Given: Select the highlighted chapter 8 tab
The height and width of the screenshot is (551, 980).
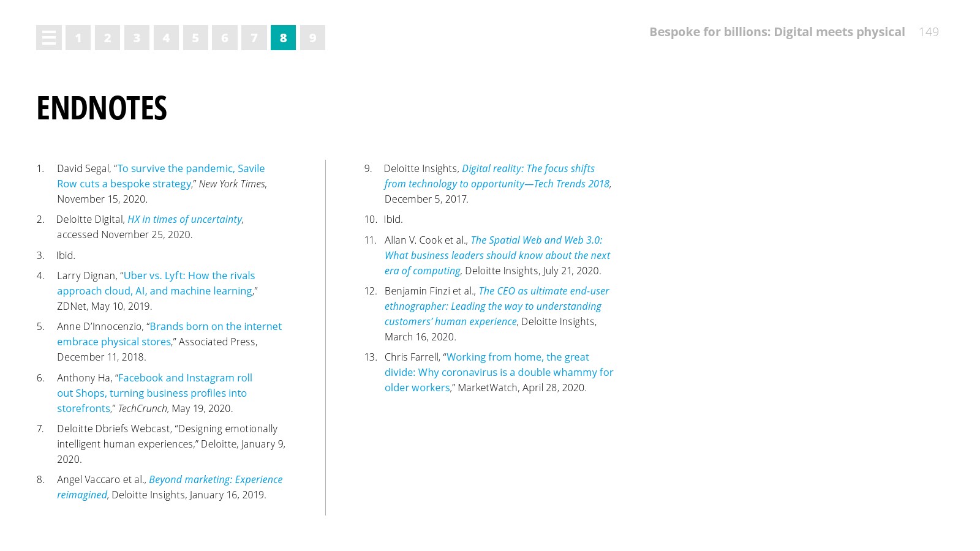Looking at the screenshot, I should coord(283,38).
